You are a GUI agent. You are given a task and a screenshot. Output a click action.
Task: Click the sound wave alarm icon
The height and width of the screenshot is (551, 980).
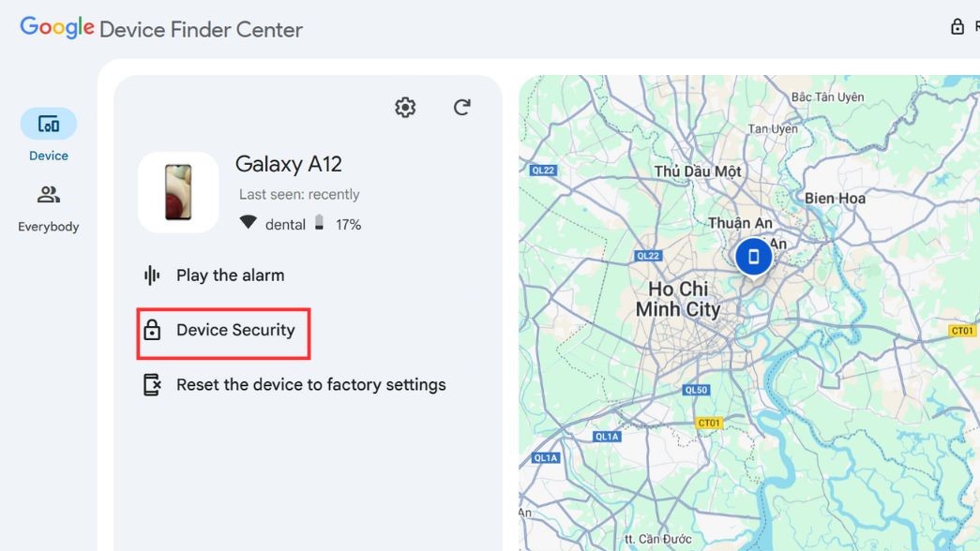tap(152, 275)
